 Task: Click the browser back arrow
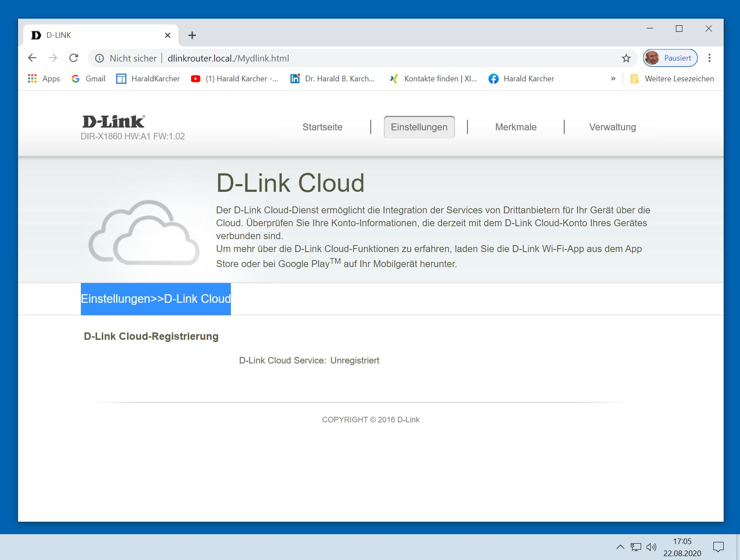pos(32,58)
